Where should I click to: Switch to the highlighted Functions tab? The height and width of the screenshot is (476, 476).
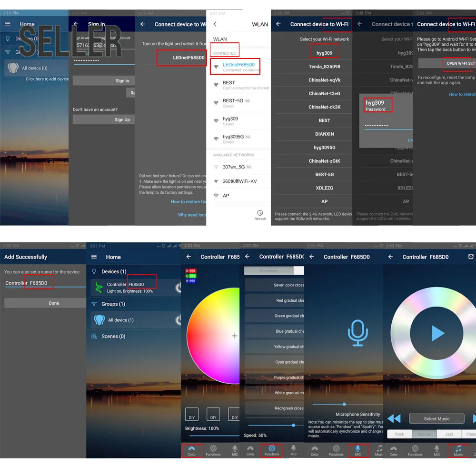[271, 450]
